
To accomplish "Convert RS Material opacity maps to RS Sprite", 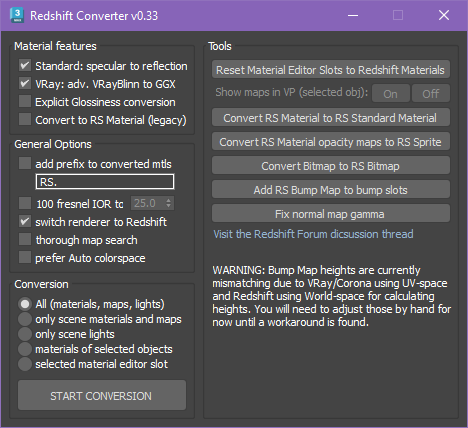I will click(x=331, y=142).
